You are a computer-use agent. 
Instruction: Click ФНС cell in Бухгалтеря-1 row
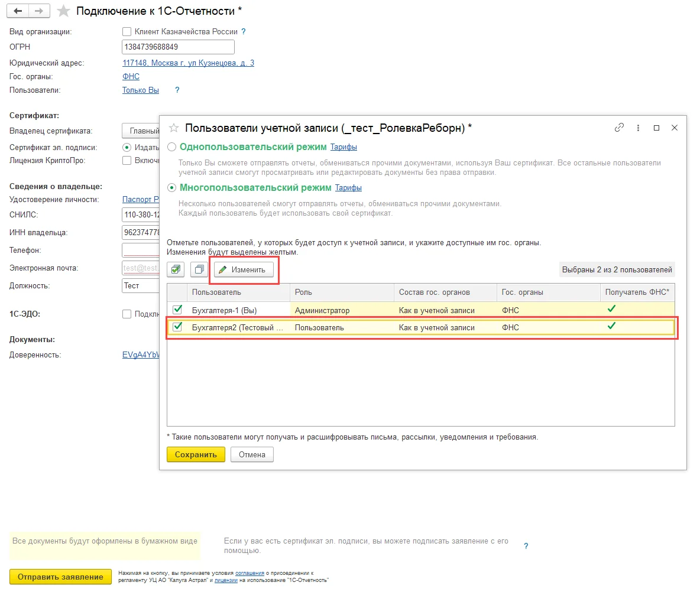coord(548,310)
